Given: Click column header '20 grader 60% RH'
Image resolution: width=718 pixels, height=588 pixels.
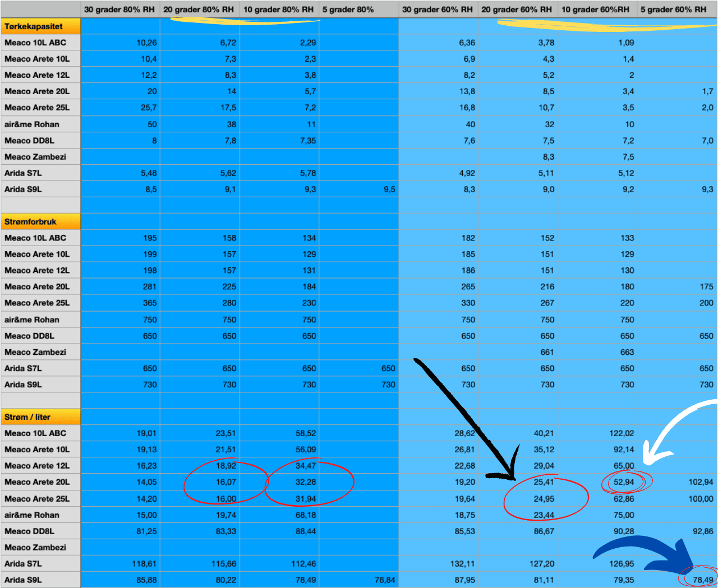Looking at the screenshot, I should point(518,10).
